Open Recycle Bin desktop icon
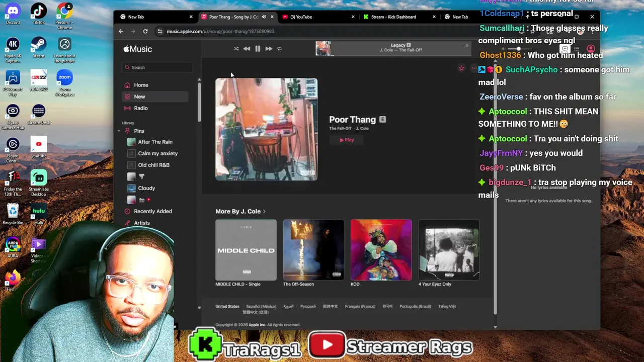Screen dimensions: 644x362 click(13, 214)
